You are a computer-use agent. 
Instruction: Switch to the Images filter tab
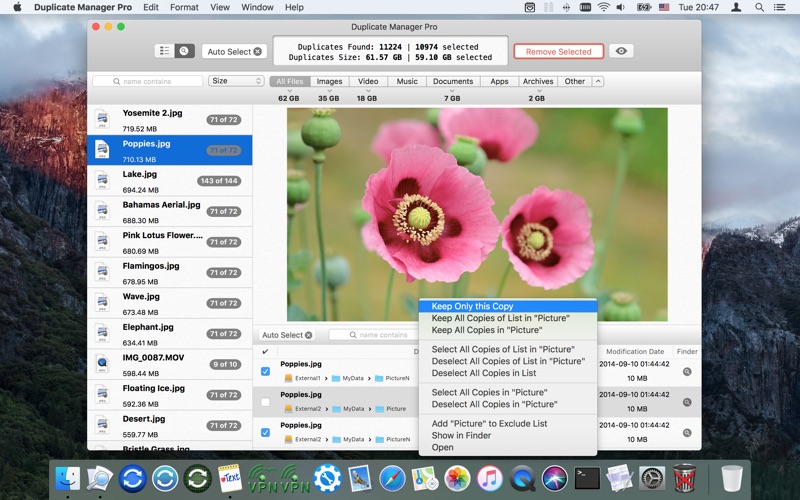[x=329, y=81]
